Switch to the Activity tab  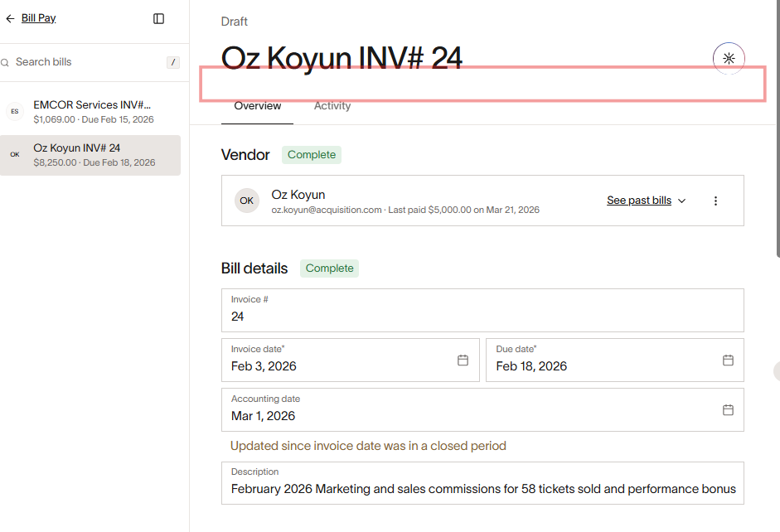click(x=332, y=106)
